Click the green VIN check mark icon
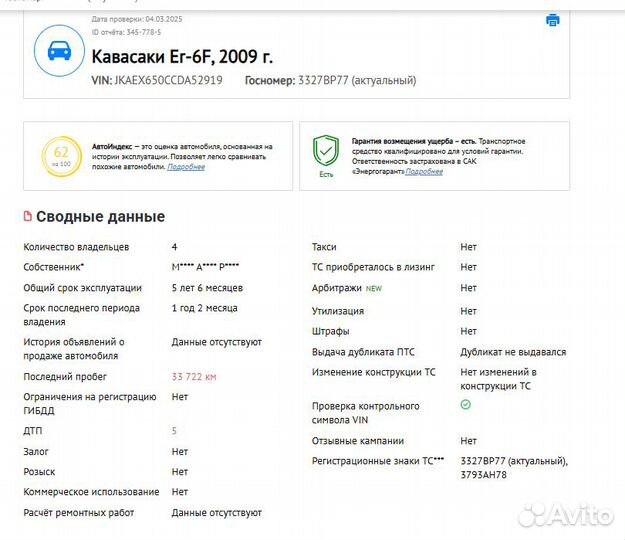 pyautogui.click(x=466, y=405)
